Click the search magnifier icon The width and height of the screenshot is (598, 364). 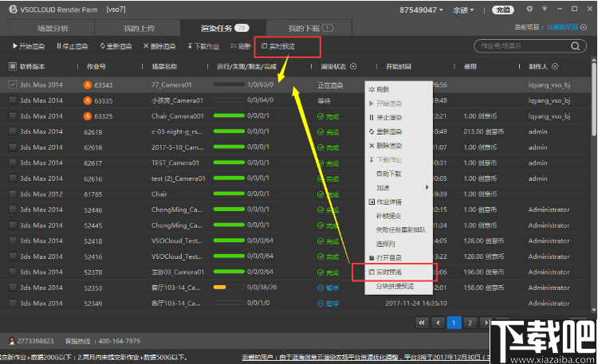[575, 46]
